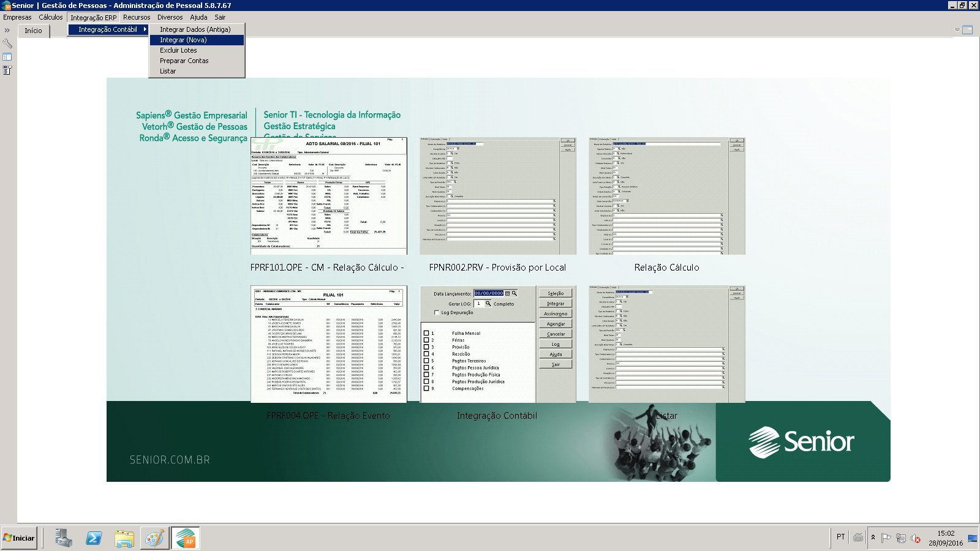Switch to the Início tab

33,31
